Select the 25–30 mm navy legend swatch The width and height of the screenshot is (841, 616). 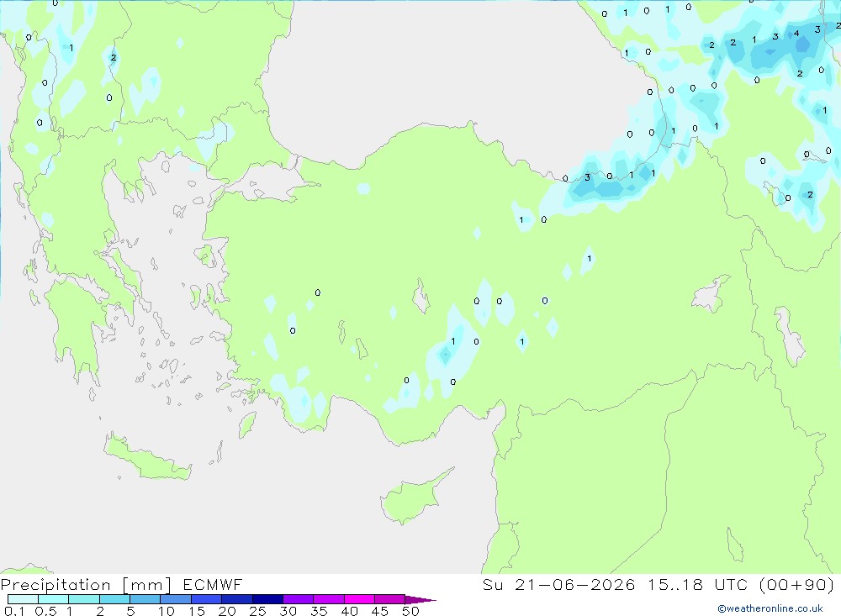(267, 599)
